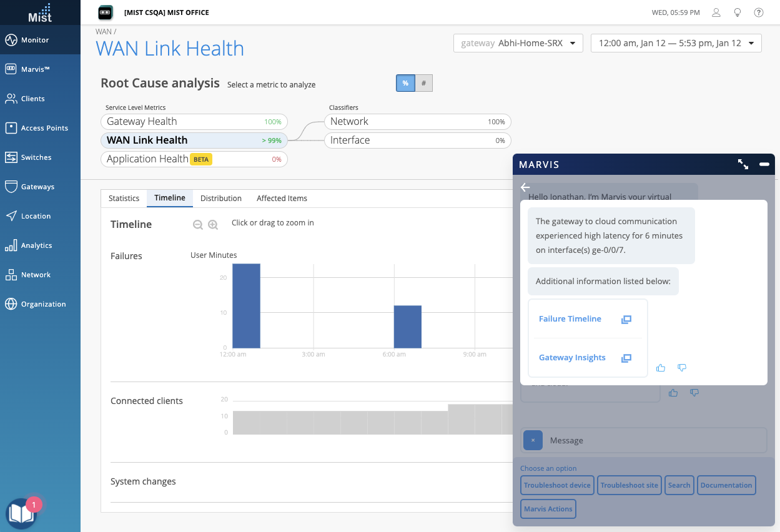Click the Connected clients chart bars
The height and width of the screenshot is (532, 780).
[372, 420]
